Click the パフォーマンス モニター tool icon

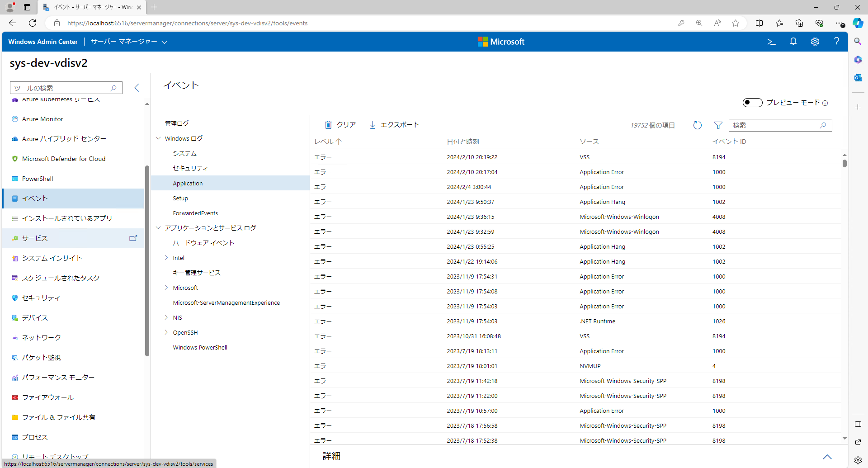pos(15,378)
